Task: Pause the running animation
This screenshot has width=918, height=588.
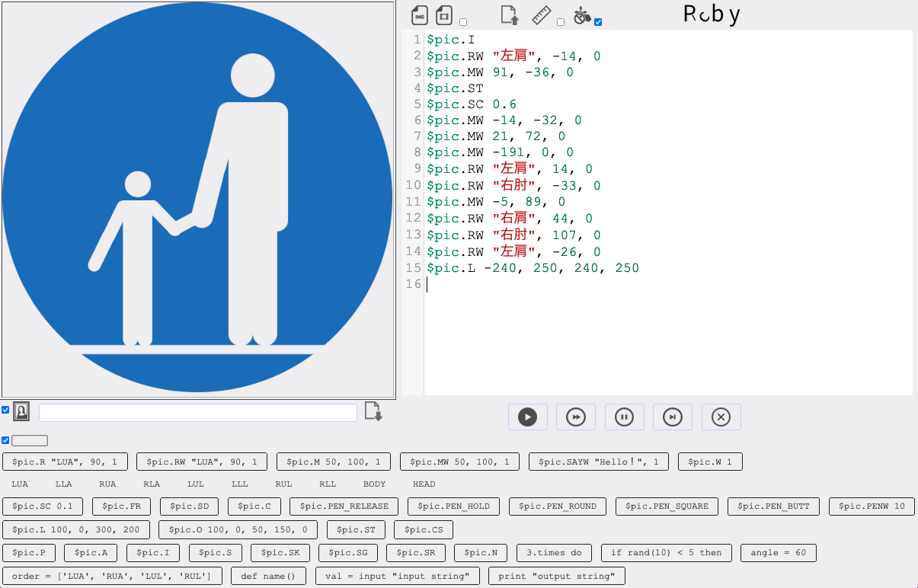Action: [624, 417]
